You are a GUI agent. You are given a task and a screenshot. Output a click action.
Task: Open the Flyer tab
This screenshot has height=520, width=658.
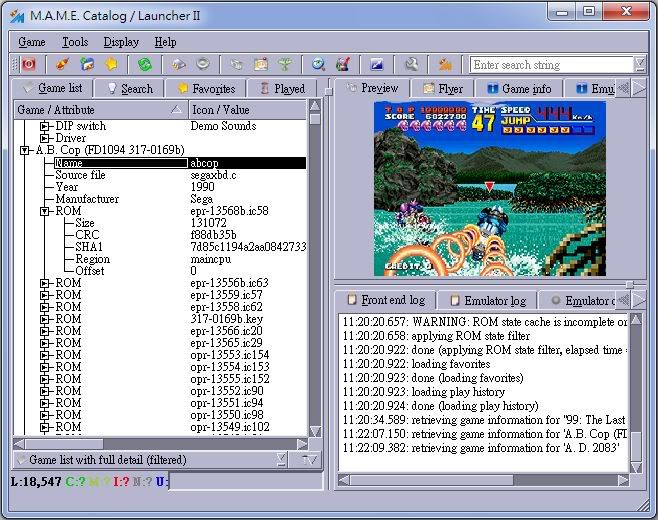click(443, 89)
